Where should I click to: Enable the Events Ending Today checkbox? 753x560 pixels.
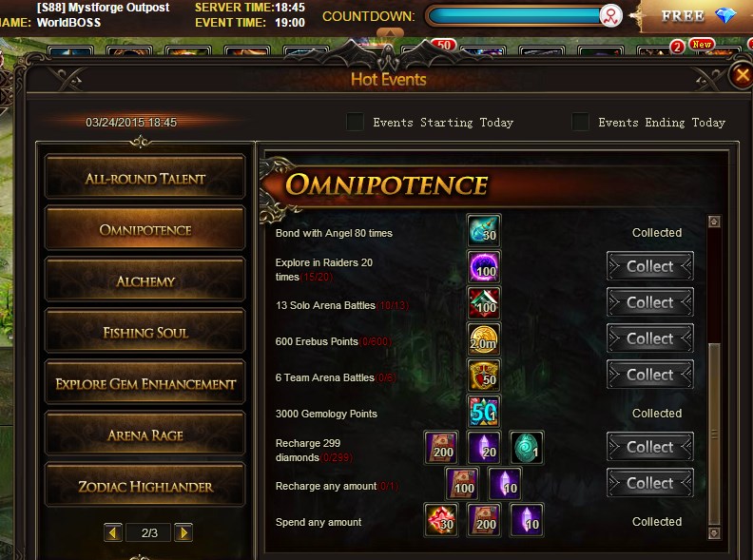click(580, 122)
